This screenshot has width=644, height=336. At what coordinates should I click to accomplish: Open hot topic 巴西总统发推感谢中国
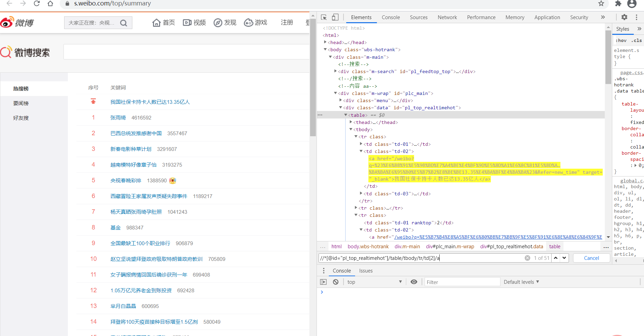pyautogui.click(x=136, y=134)
